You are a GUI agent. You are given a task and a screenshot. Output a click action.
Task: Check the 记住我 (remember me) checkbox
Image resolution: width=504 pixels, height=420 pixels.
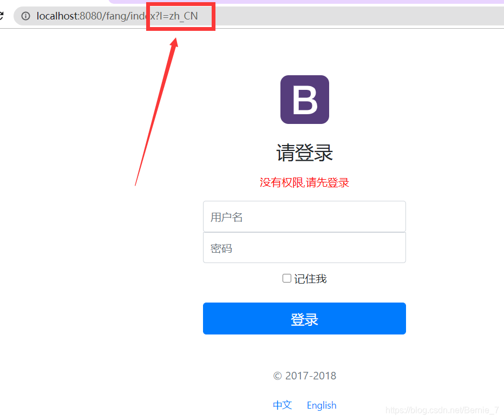click(286, 278)
